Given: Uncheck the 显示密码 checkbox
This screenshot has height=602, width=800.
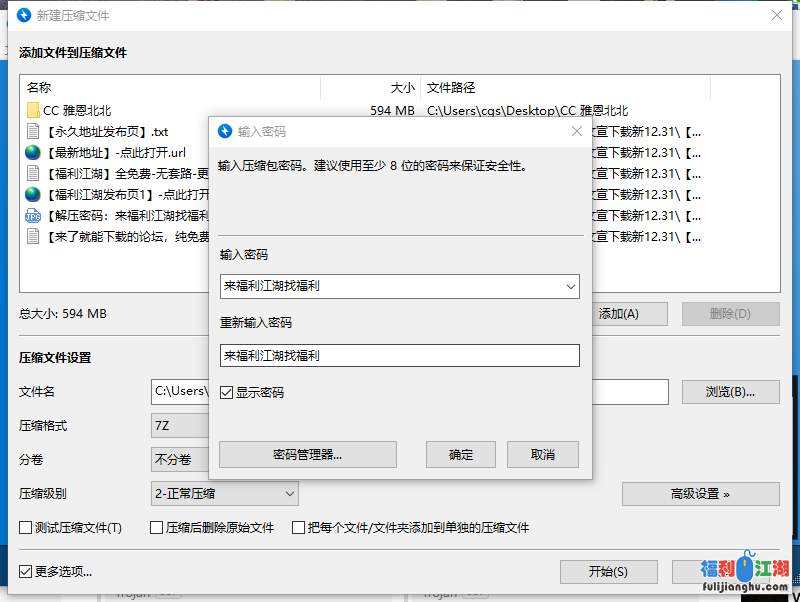Looking at the screenshot, I should pyautogui.click(x=226, y=393).
